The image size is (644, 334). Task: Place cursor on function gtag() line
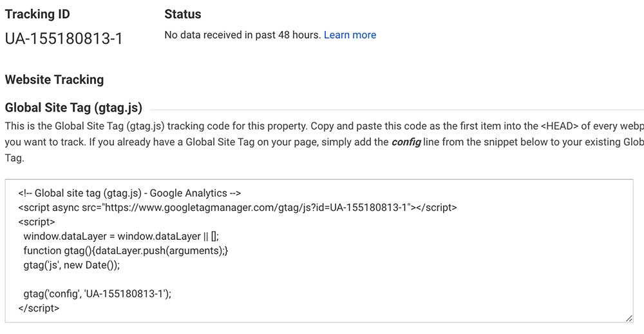126,250
